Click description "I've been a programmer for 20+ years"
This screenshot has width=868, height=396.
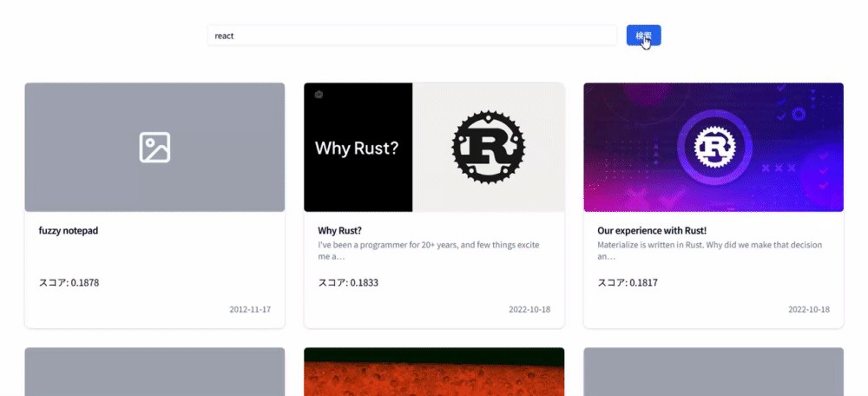pyautogui.click(x=429, y=251)
